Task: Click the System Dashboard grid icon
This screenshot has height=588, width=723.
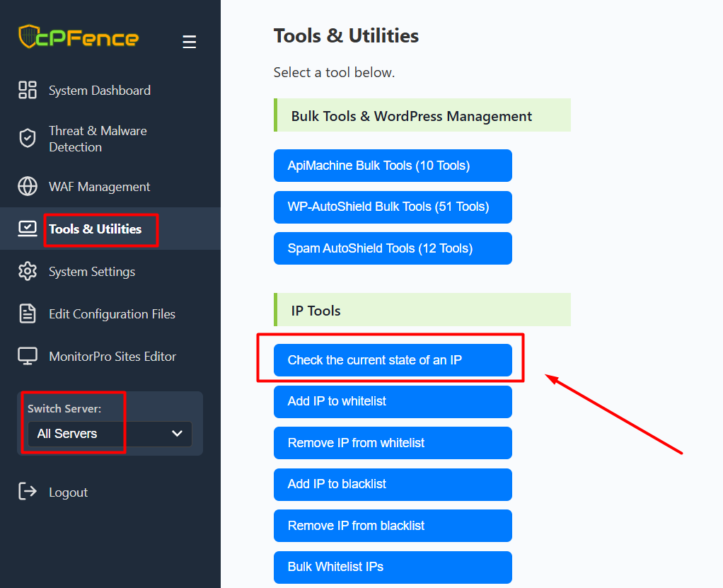Action: point(28,90)
